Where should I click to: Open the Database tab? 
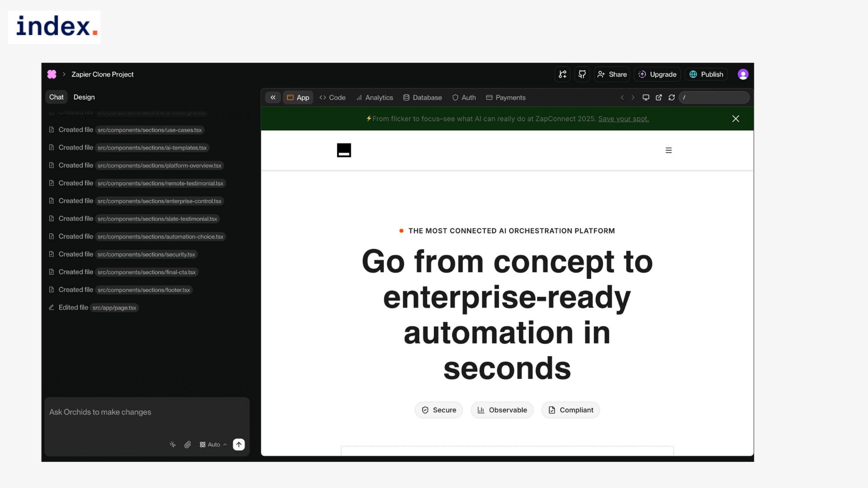pos(422,98)
